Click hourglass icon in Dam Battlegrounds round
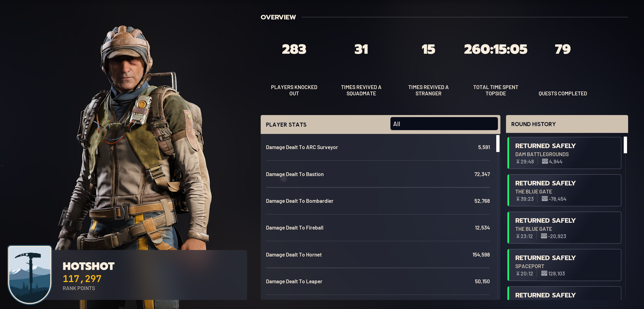Image resolution: width=644 pixels, height=309 pixels. click(518, 161)
